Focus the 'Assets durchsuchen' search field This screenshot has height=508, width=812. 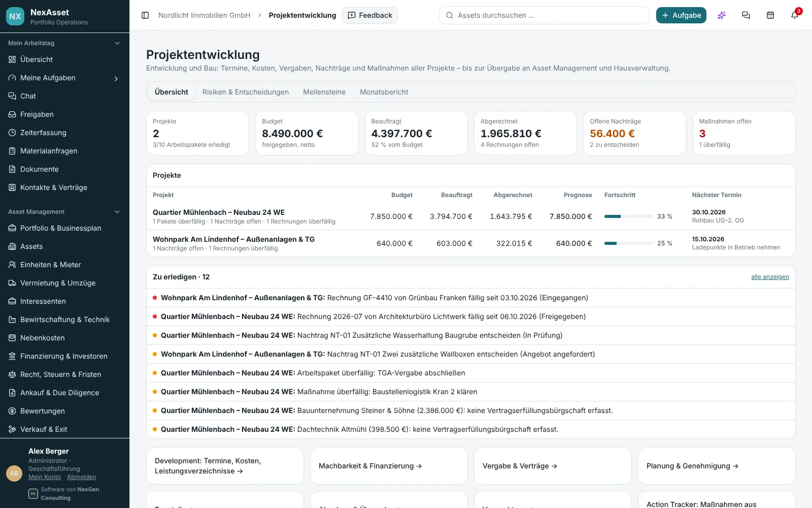pos(544,15)
